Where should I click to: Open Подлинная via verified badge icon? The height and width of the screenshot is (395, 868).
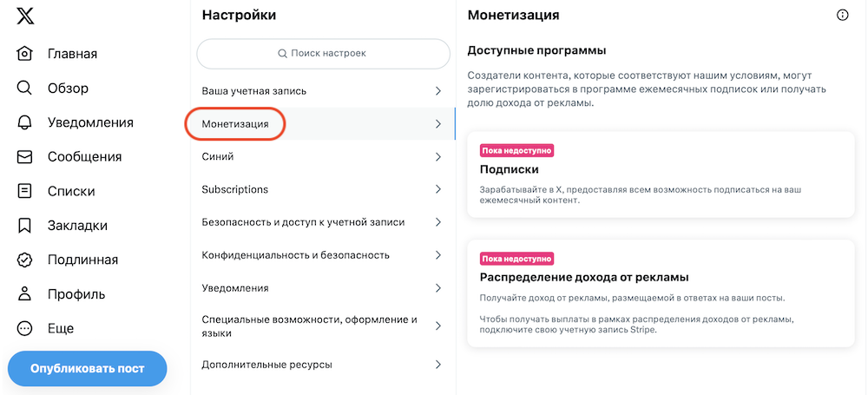coord(25,260)
